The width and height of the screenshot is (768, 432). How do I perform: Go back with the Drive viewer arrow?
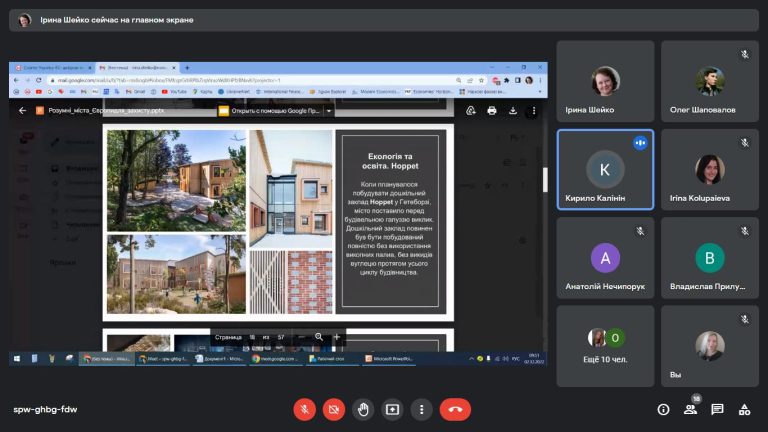pyautogui.click(x=22, y=111)
